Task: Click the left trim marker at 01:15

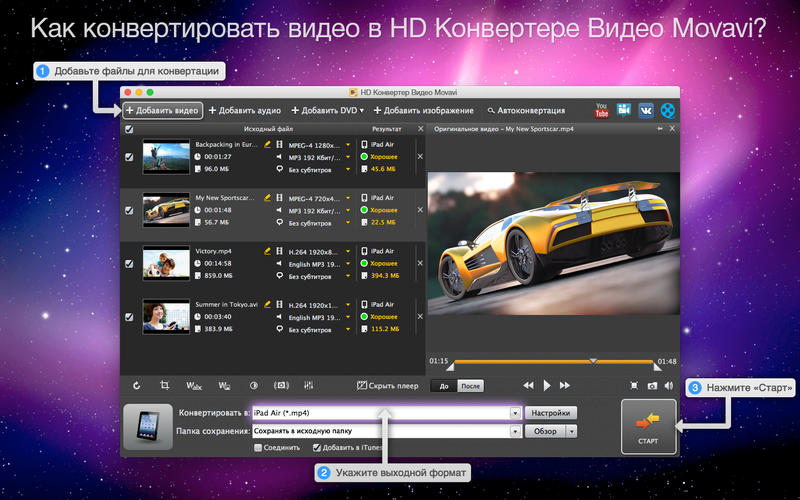Action: coord(450,367)
